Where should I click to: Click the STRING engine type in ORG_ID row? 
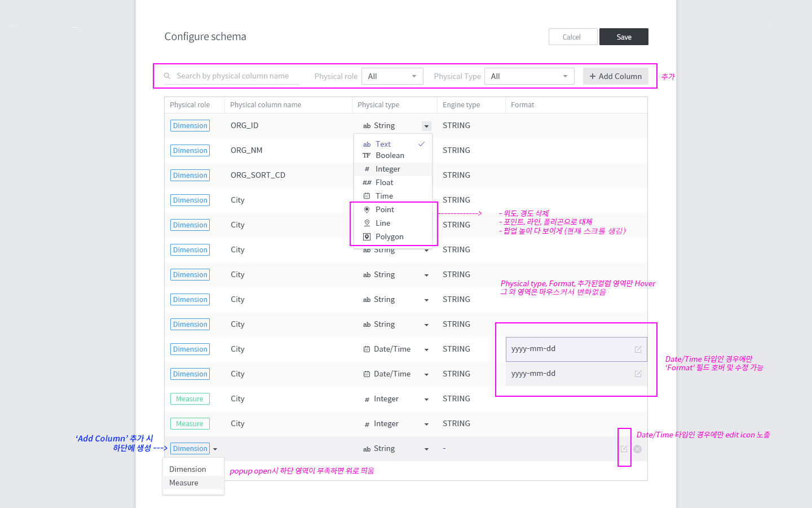pyautogui.click(x=456, y=125)
